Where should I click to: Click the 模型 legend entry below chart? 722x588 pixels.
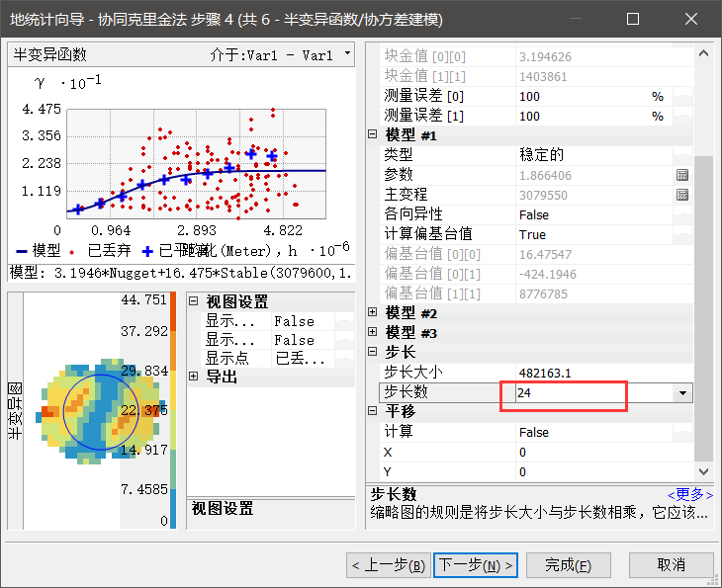coord(39,251)
